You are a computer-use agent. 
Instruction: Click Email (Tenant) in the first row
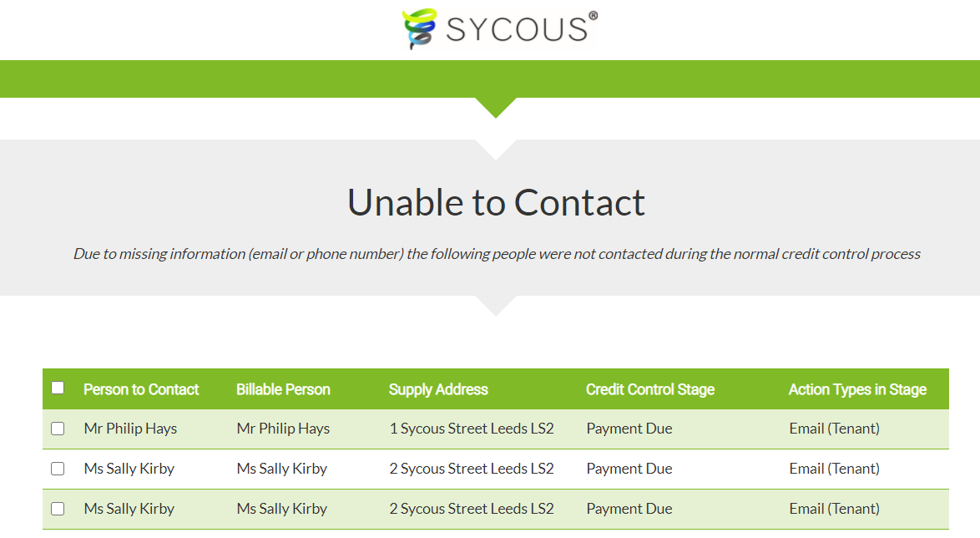tap(835, 429)
